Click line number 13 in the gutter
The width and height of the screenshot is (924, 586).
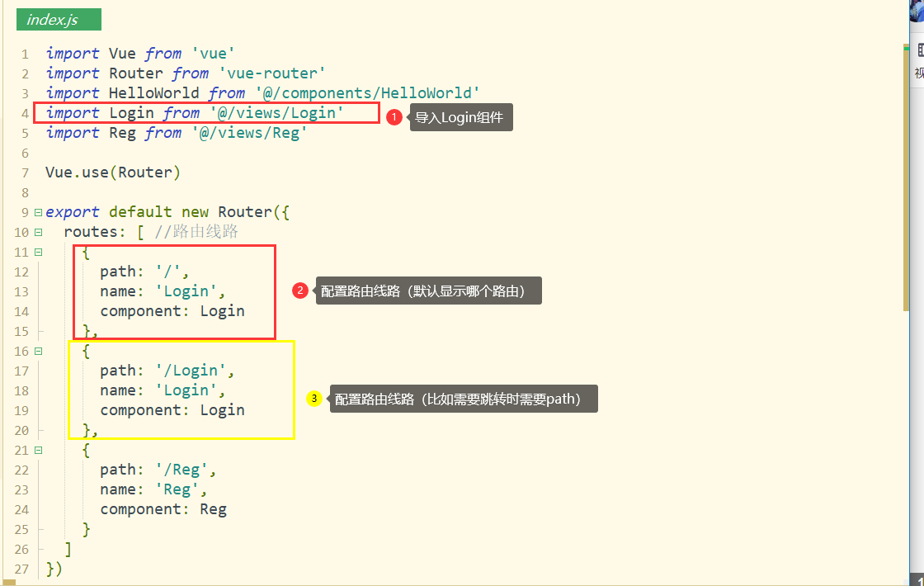click(21, 292)
